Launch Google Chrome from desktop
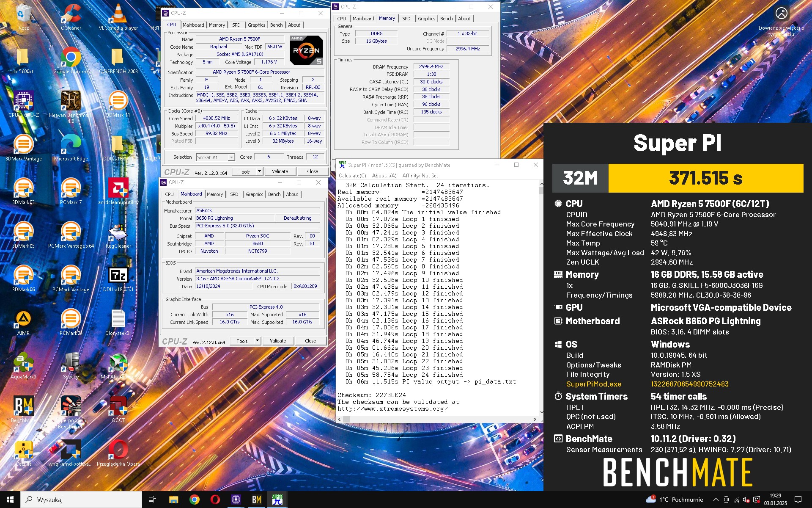Viewport: 812px width, 508px height. (x=71, y=61)
